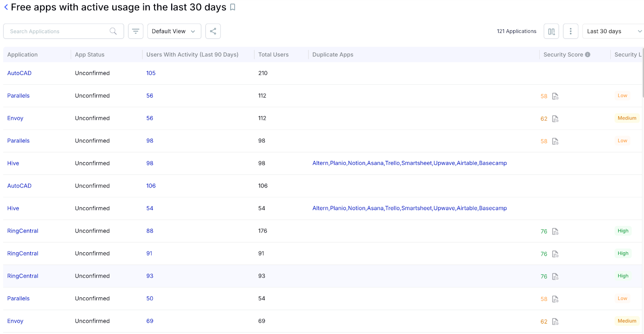Click security score 76 on RingCentral 93 row
This screenshot has height=334, width=644.
pos(544,277)
